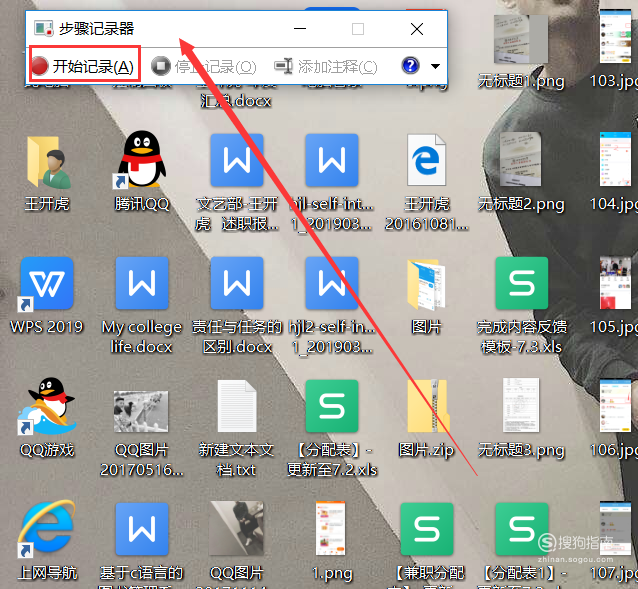
Task: Select the 责任与任务的区别.docx icon
Action: 237,283
